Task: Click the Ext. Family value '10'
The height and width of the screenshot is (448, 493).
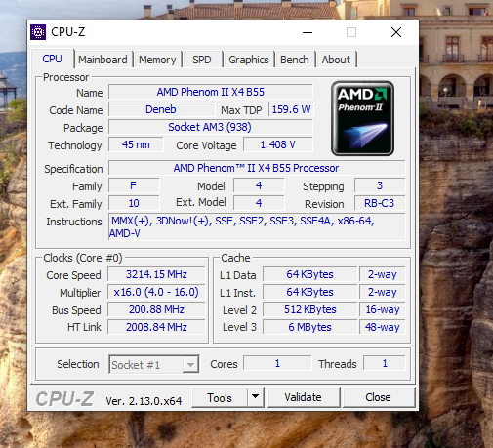Action: coord(134,203)
